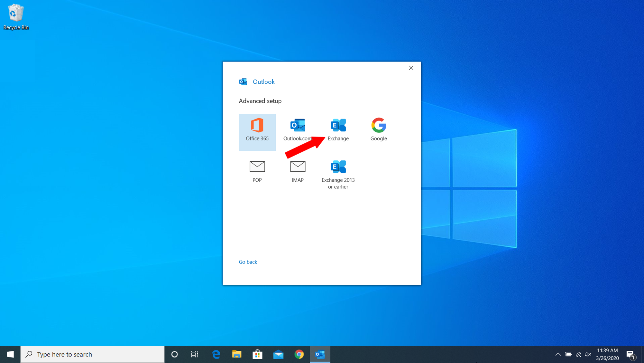Choose the POP account option
Viewport: 644px width, 363px height.
257,171
